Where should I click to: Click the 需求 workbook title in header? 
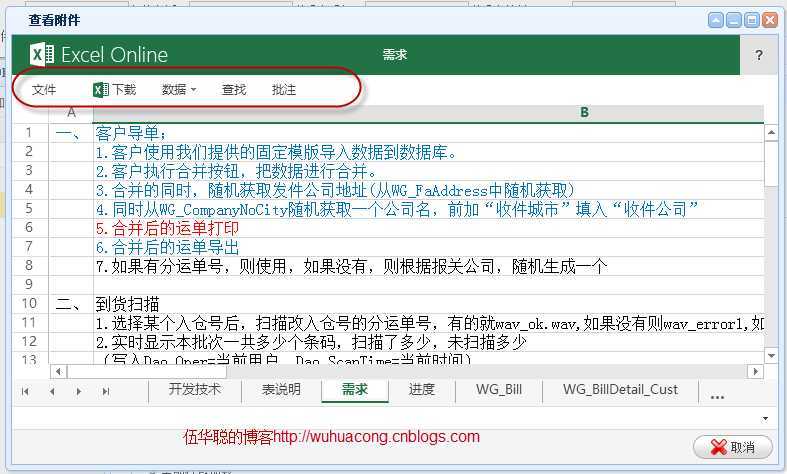pyautogui.click(x=395, y=54)
